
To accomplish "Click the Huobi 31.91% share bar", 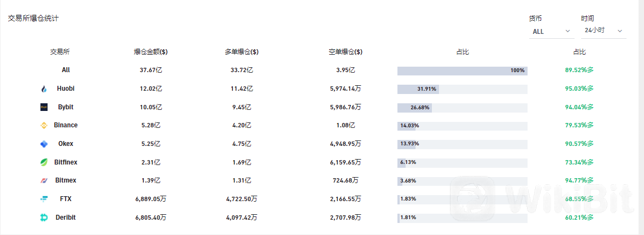I will (462, 89).
